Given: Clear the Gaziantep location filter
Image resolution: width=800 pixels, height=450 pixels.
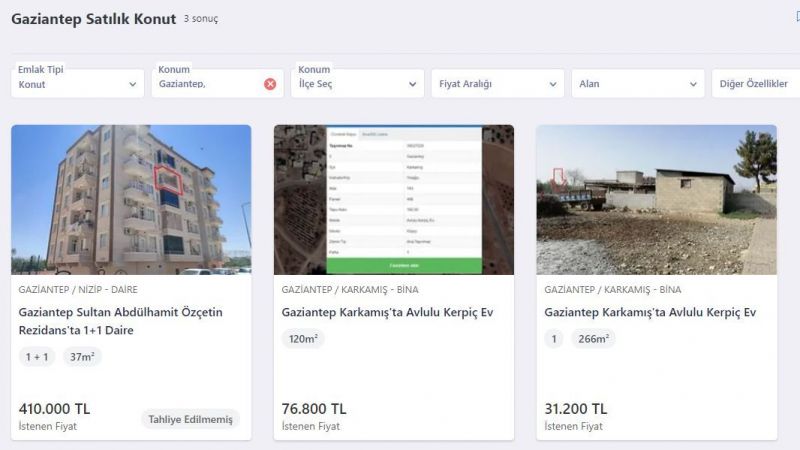Looking at the screenshot, I should pyautogui.click(x=270, y=84).
